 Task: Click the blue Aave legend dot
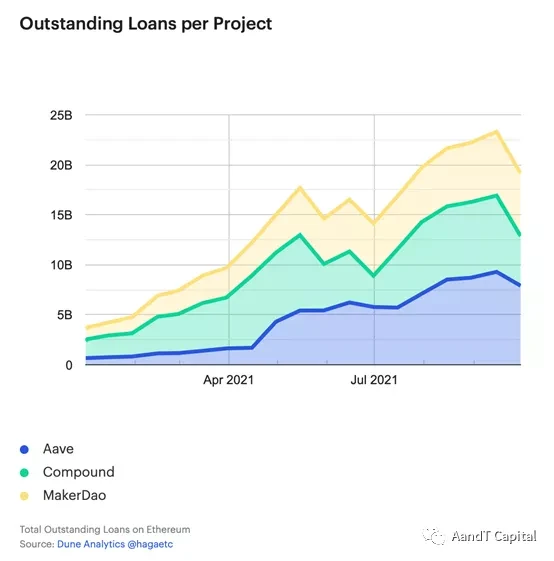[24, 449]
